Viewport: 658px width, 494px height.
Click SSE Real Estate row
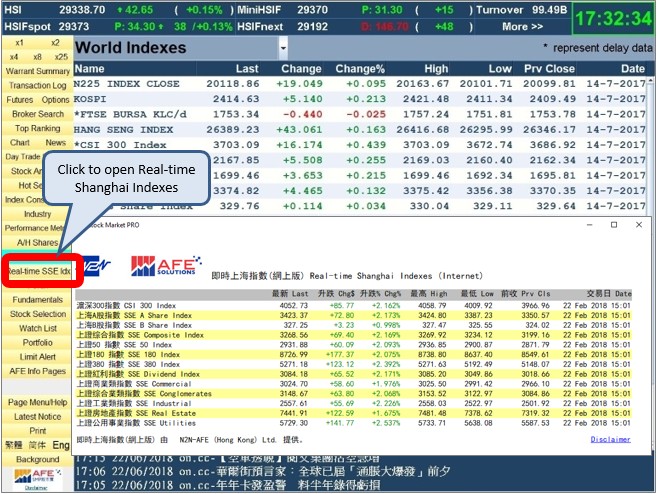tap(353, 413)
